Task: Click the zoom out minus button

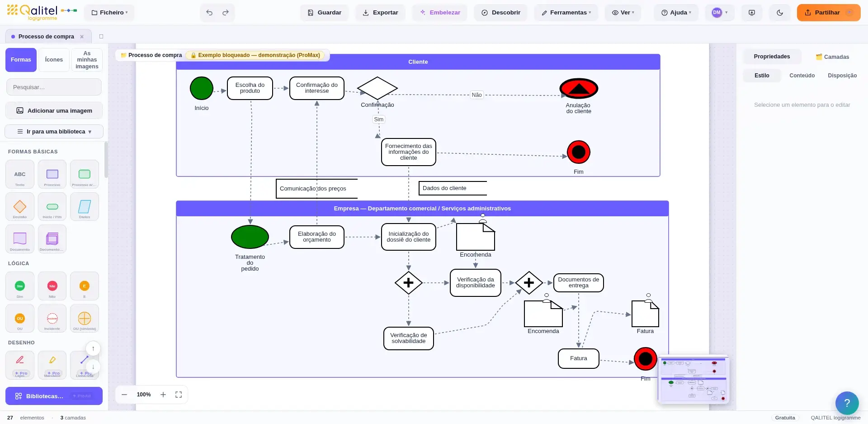Action: (124, 395)
